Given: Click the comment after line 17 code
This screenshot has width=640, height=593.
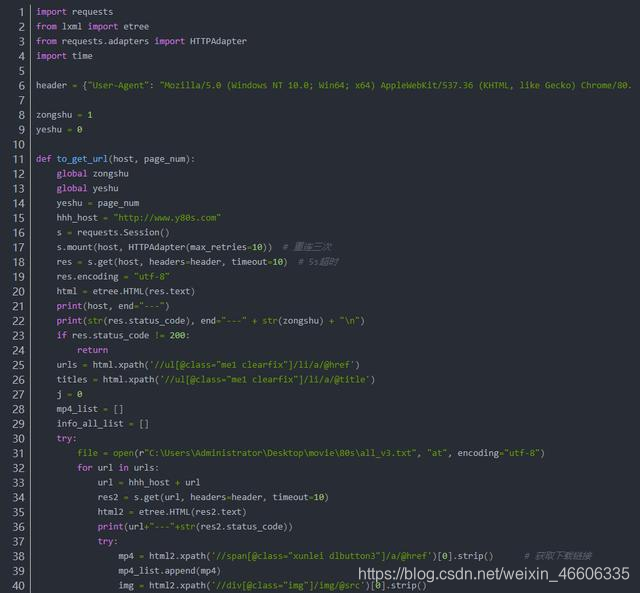Looking at the screenshot, I should [x=307, y=247].
